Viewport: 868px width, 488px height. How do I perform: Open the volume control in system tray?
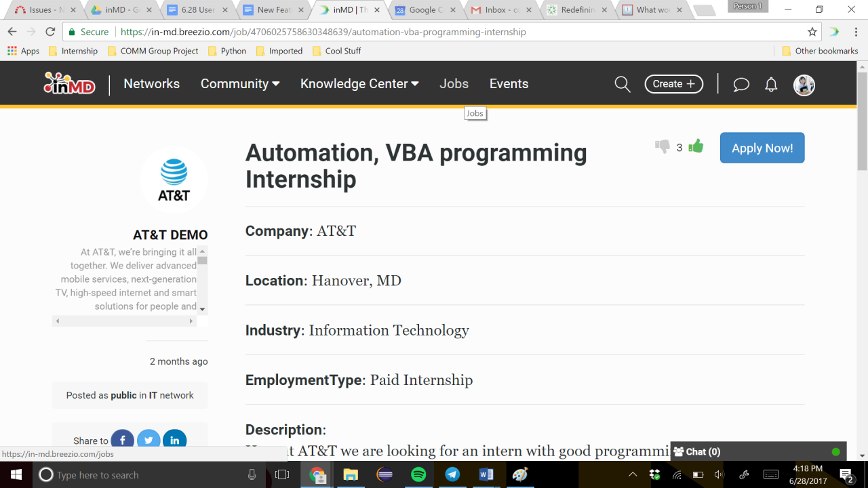tap(719, 474)
